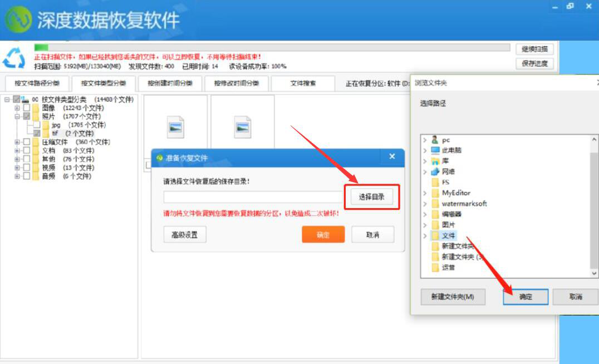Click 确定 in 浏览文件夹 dialog
The height and width of the screenshot is (364, 599).
coord(526,297)
